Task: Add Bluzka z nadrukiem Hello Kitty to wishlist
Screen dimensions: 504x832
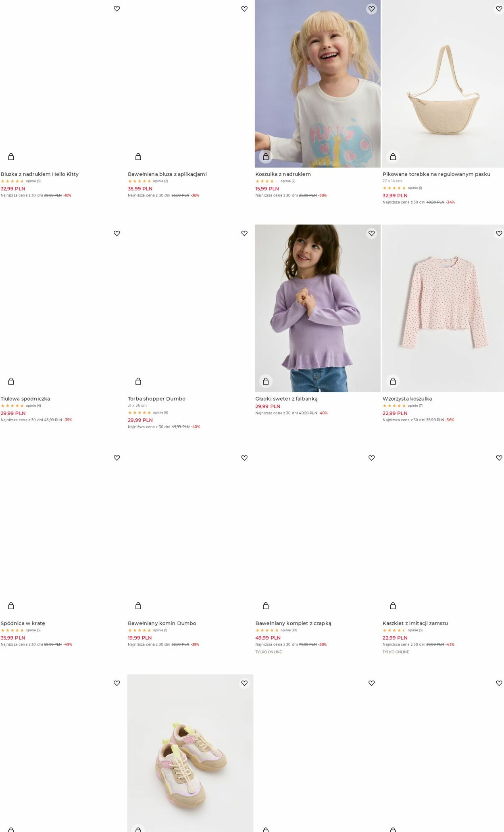Action: 117,9
